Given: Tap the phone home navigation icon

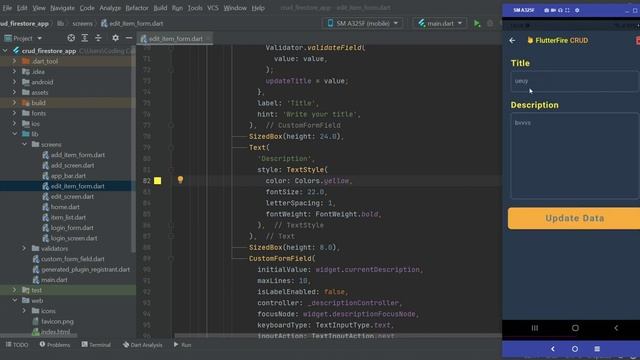Looking at the screenshot, I should coord(575,328).
